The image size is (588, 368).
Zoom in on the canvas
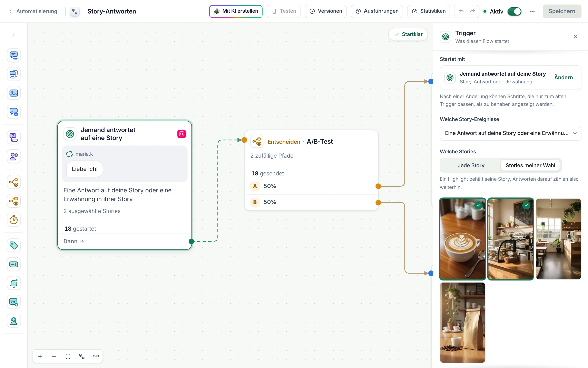click(x=40, y=356)
